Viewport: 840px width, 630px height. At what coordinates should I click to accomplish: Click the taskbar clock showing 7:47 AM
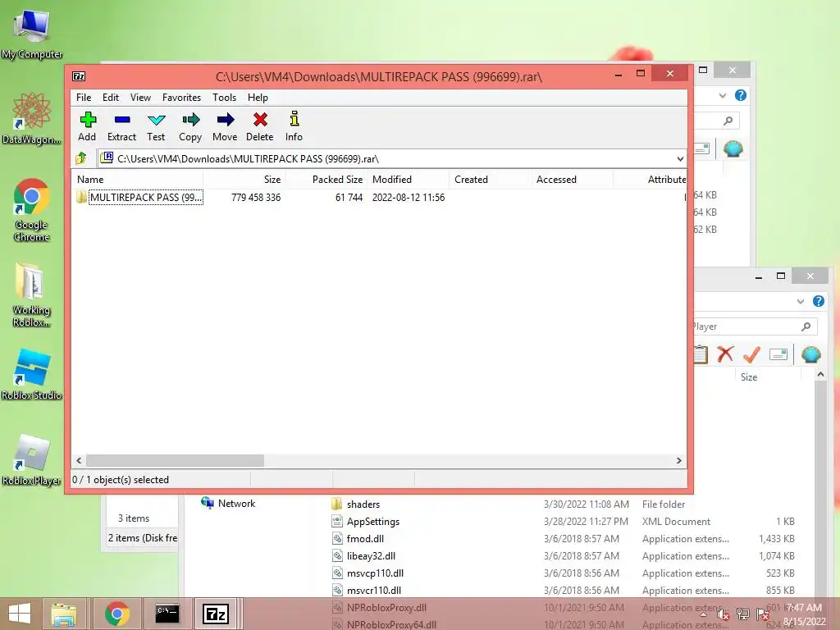tap(804, 614)
